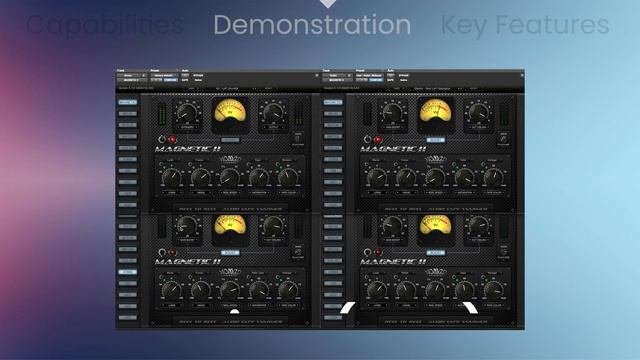
Task: Click the power button in upper-right Magnetic II
Action: 367,139
